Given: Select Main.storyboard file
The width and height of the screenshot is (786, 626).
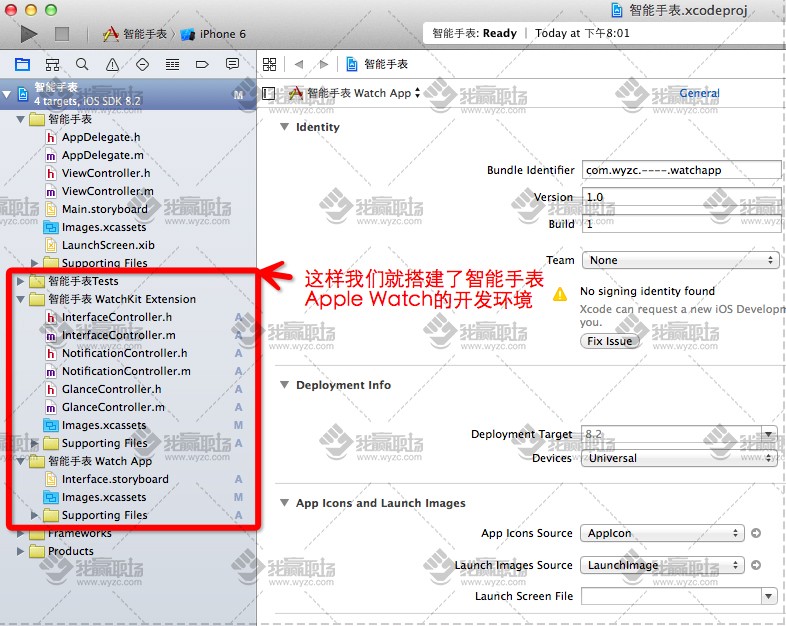Looking at the screenshot, I should coord(104,209).
